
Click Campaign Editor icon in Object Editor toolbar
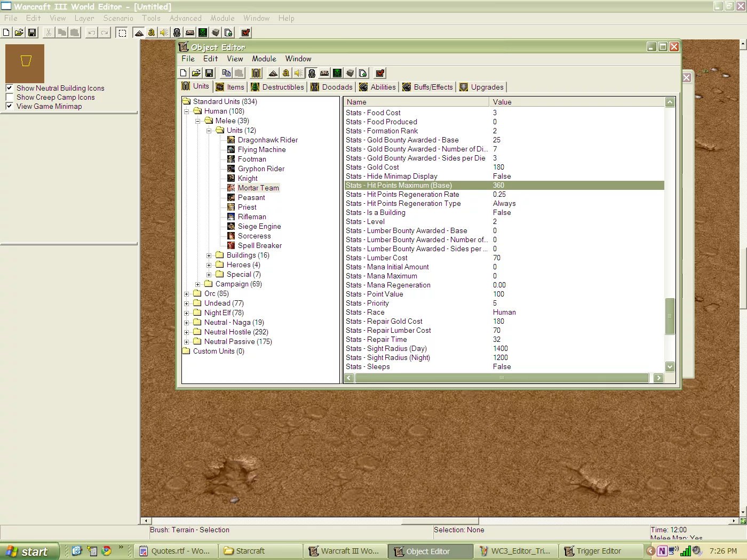324,73
